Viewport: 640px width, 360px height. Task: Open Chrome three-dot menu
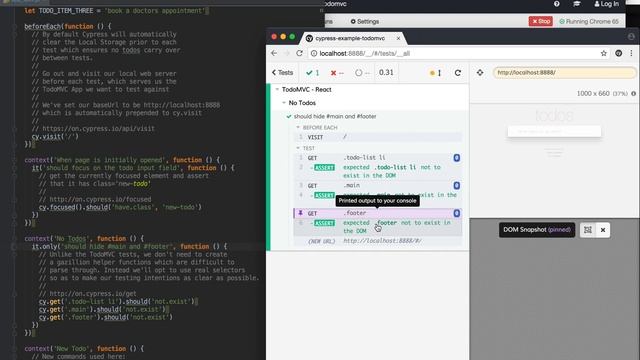tap(631, 53)
